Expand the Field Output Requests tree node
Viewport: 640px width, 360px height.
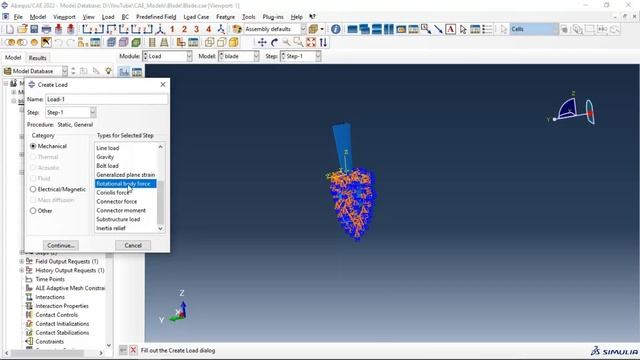click(22, 261)
